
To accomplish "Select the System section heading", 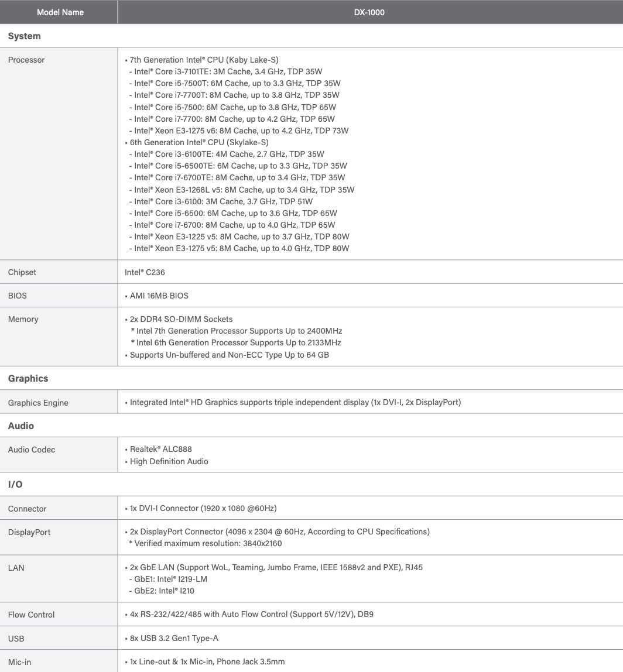I will 25,36.
